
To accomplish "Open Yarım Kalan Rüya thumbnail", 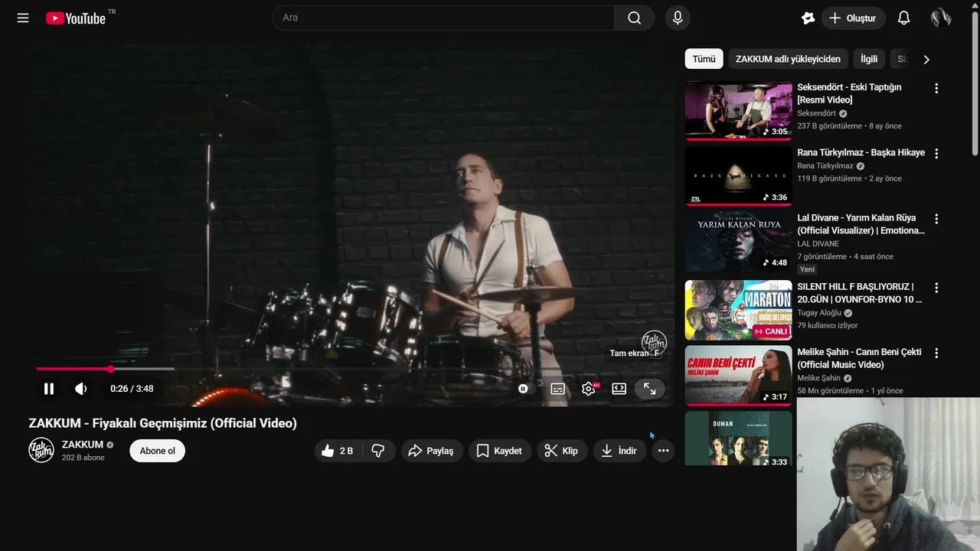I will tap(738, 242).
